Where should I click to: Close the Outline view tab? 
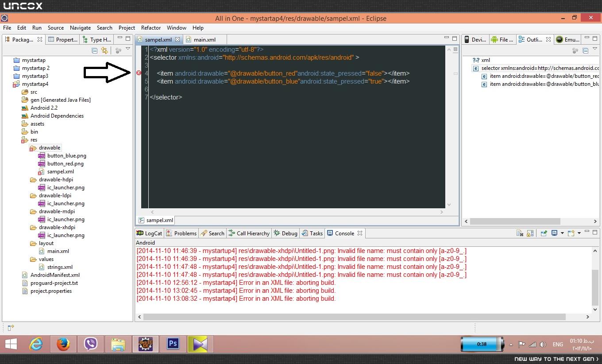(x=548, y=40)
